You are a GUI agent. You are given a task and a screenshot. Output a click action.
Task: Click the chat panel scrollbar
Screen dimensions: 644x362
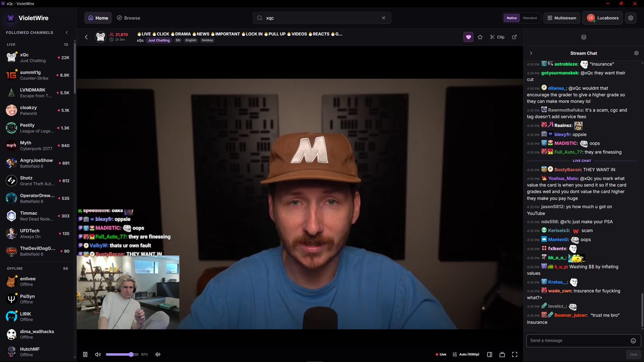click(642, 310)
